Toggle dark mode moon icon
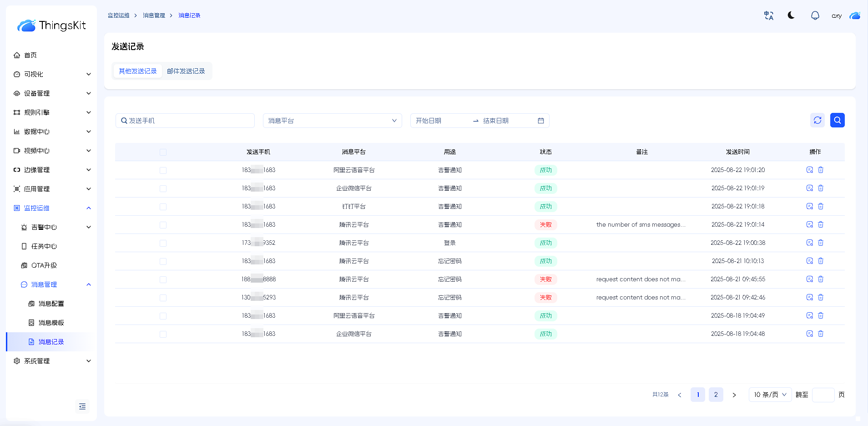The image size is (868, 426). tap(791, 15)
